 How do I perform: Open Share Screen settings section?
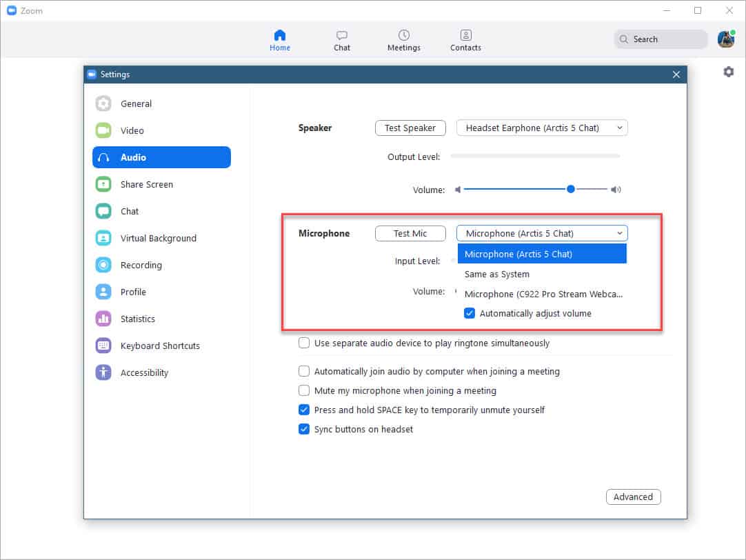[161, 184]
